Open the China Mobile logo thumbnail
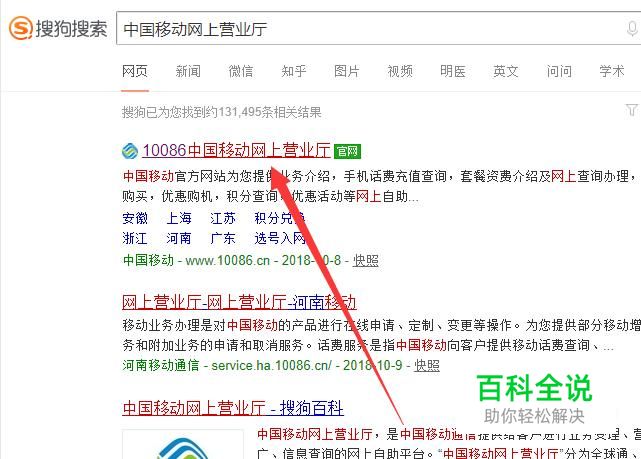 click(183, 444)
